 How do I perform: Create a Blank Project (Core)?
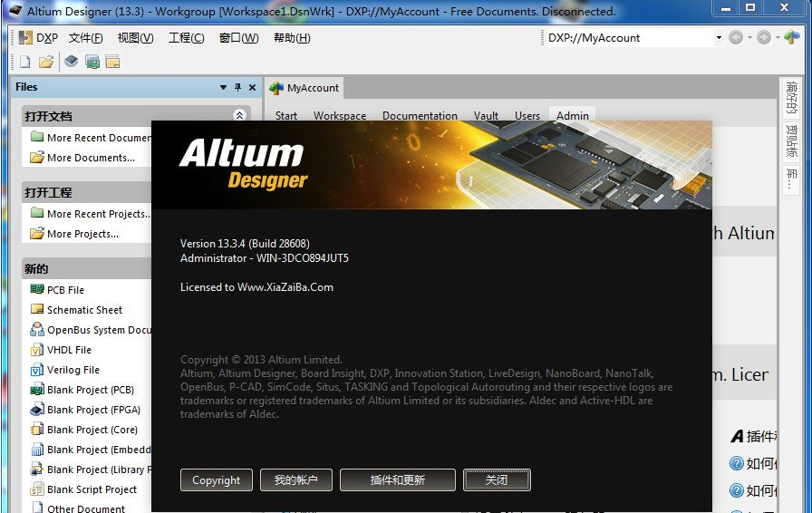click(84, 430)
